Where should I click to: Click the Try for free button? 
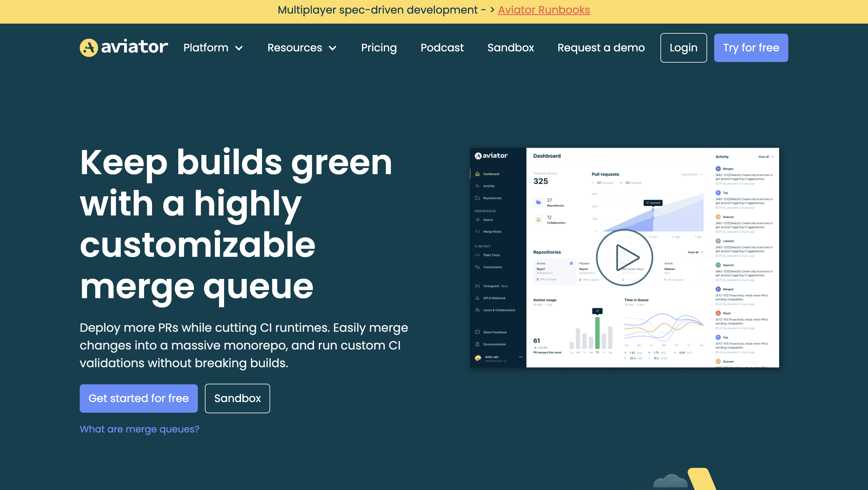point(751,48)
